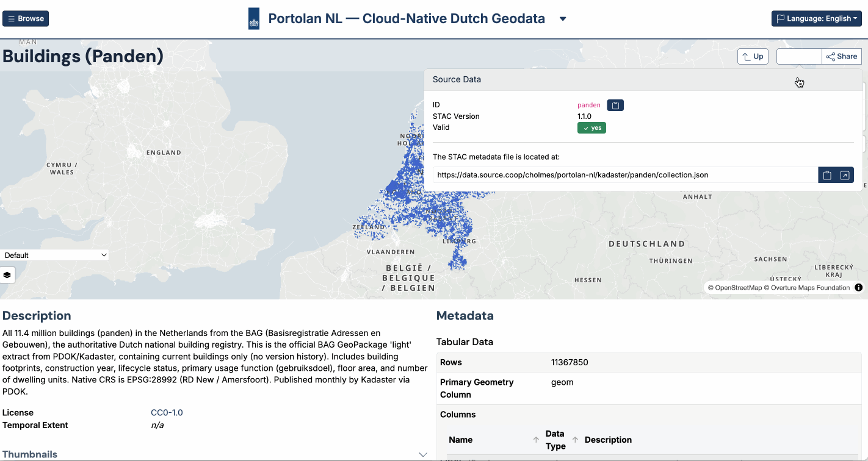Screen dimensions: 868x461
Task: Copy the panden ID to clipboard
Action: (615, 105)
